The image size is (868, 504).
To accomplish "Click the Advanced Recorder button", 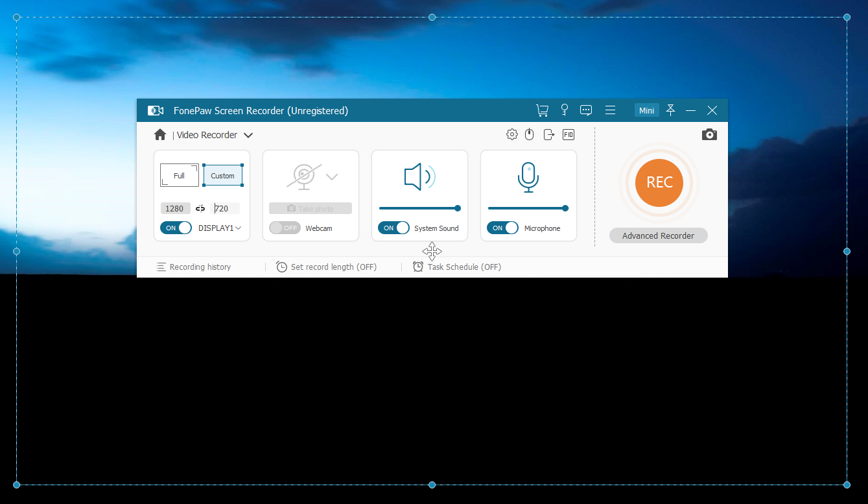I will point(658,235).
